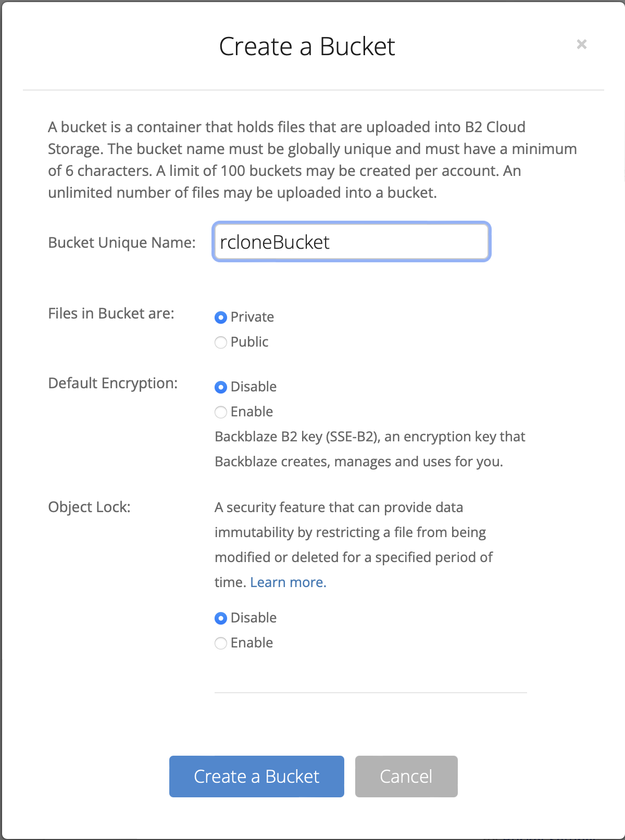The width and height of the screenshot is (625, 840).
Task: Select Enable for Object Lock
Action: pyautogui.click(x=221, y=643)
